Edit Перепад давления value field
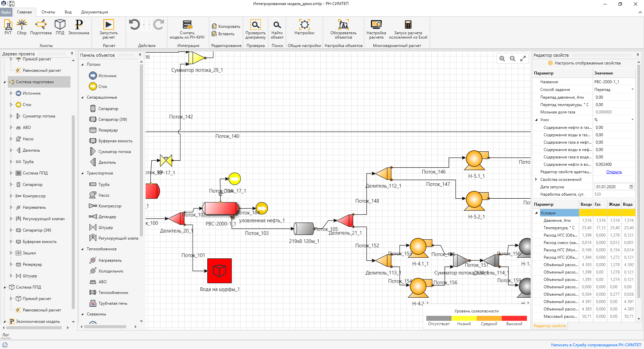 tap(614, 97)
